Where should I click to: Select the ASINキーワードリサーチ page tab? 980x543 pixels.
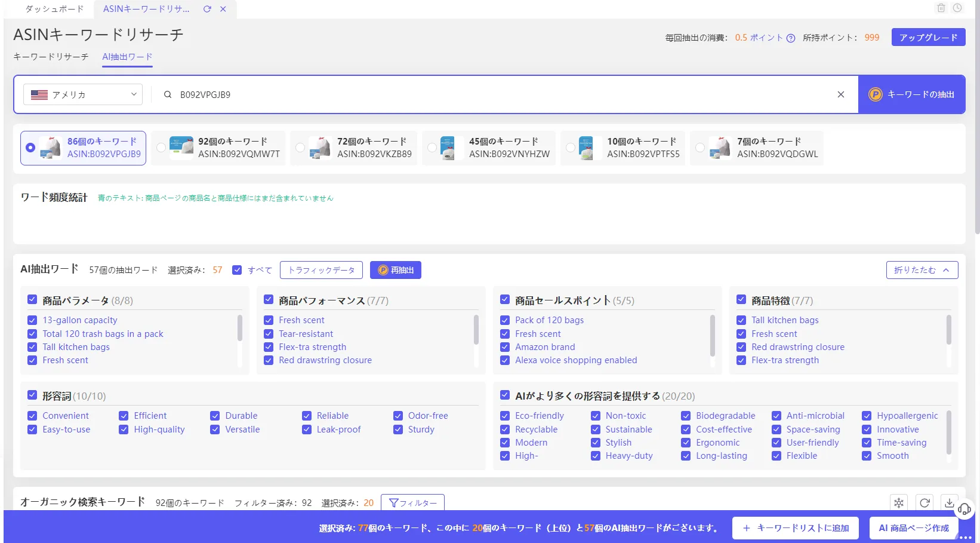click(146, 9)
